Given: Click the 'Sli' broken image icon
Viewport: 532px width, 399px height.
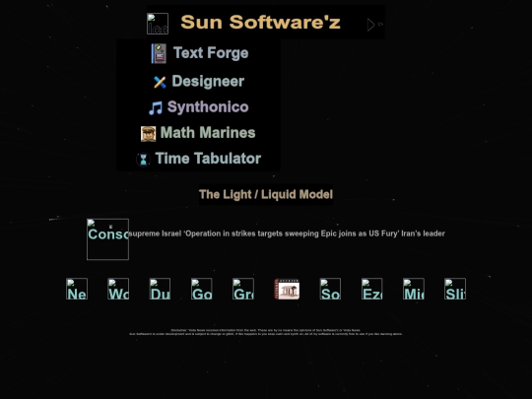Looking at the screenshot, I should click(455, 289).
